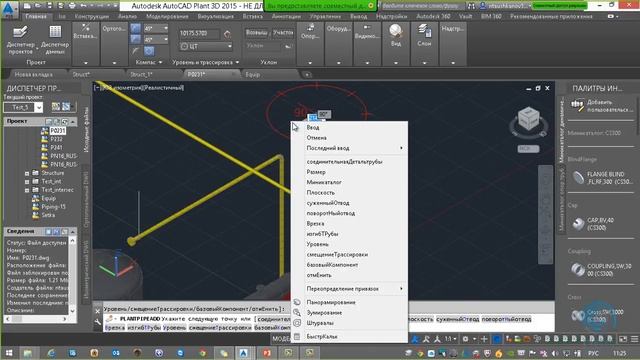
Task: Click the БыстрКальк calculator icon
Action: [297, 336]
